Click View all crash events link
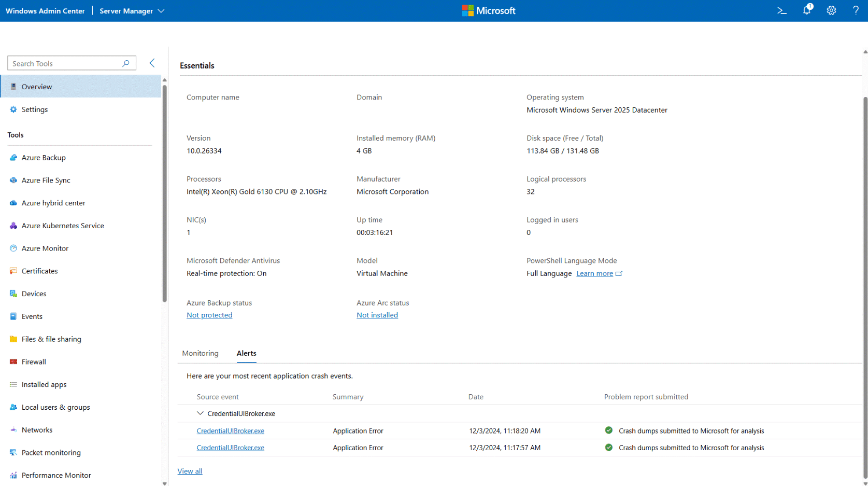This screenshot has width=868, height=486. (190, 471)
